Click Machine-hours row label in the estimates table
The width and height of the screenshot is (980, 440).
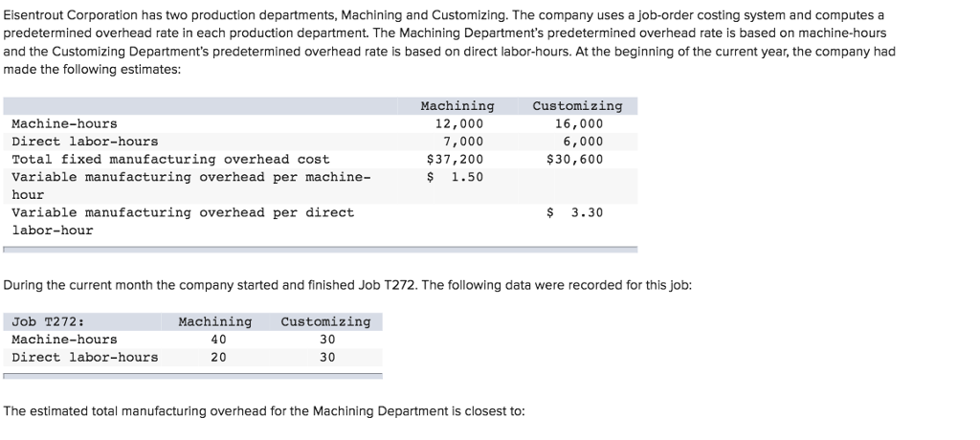pos(64,123)
